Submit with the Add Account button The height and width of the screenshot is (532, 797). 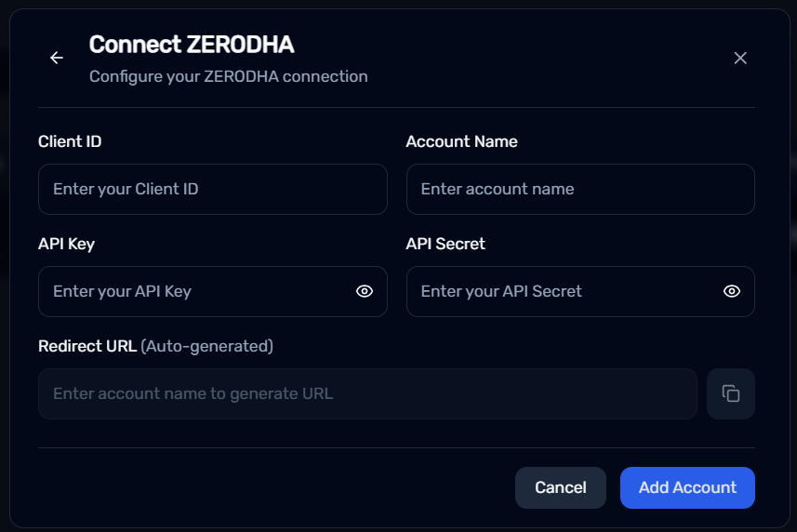(687, 487)
